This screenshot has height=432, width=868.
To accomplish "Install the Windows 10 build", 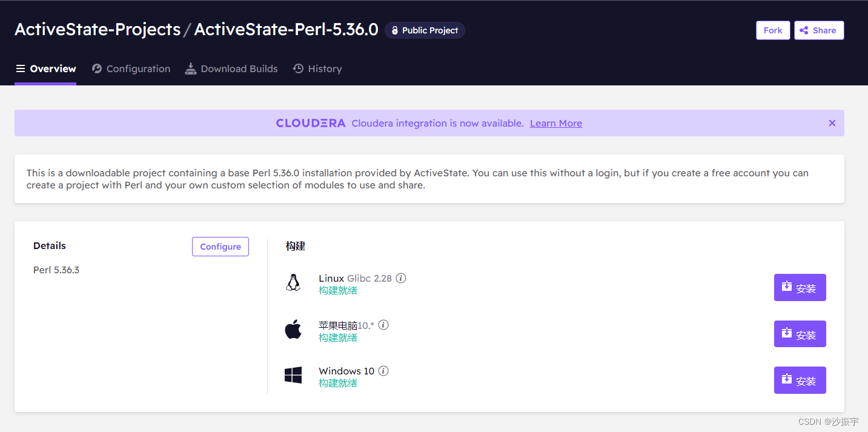I will click(800, 380).
